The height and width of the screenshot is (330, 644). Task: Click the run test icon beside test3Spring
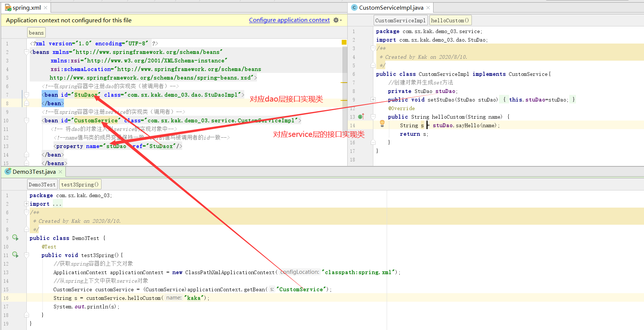15,254
